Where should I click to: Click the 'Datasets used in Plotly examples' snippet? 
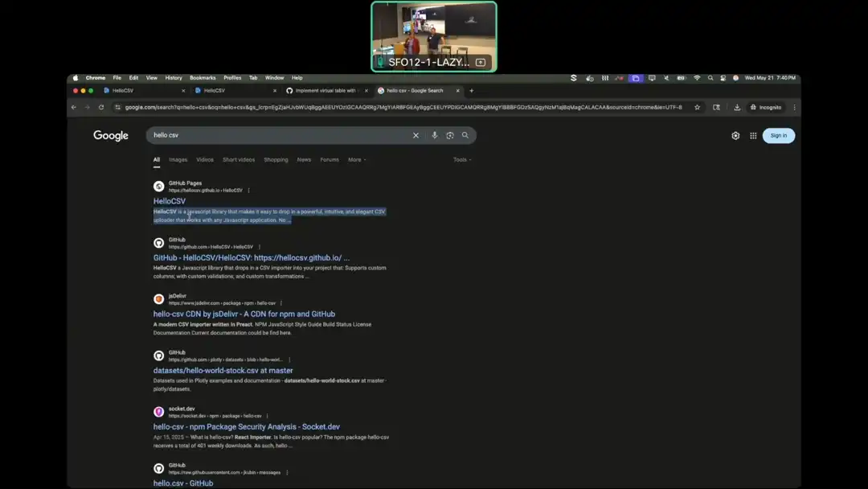[269, 385]
